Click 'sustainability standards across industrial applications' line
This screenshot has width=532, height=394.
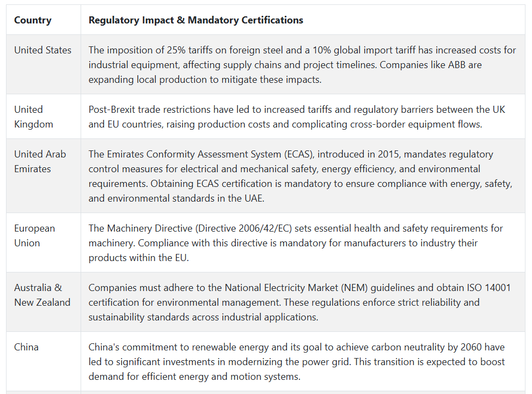tap(203, 317)
